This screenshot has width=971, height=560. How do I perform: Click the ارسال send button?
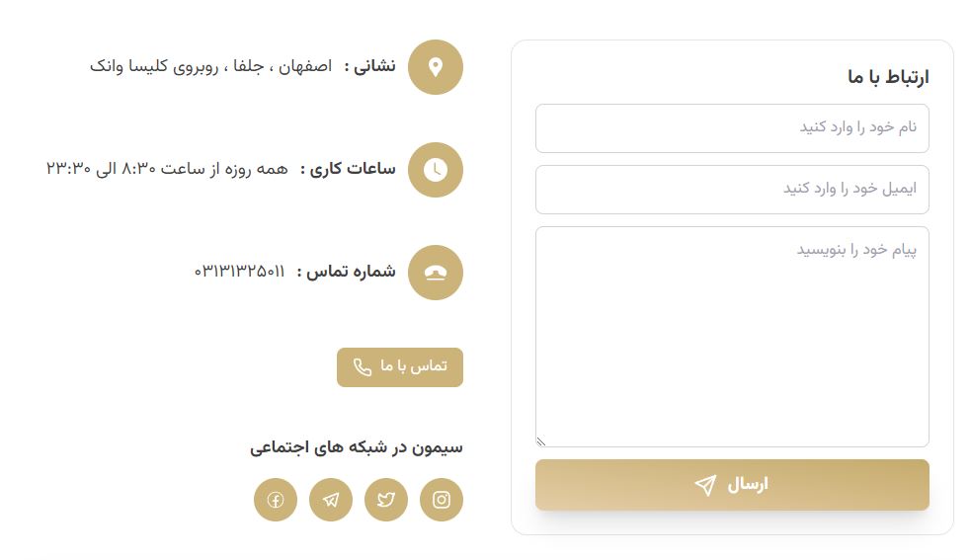(x=732, y=484)
